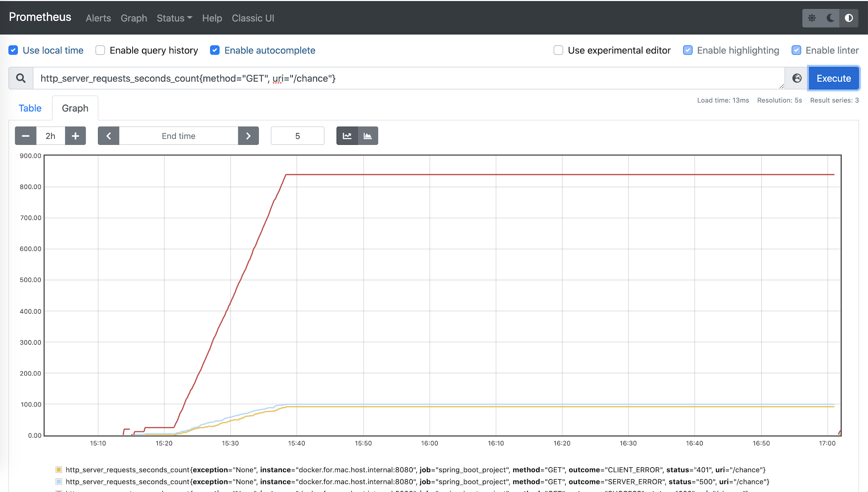Open metrics explorer icon beside Execute
Viewport: 868px width, 492px height.
797,78
